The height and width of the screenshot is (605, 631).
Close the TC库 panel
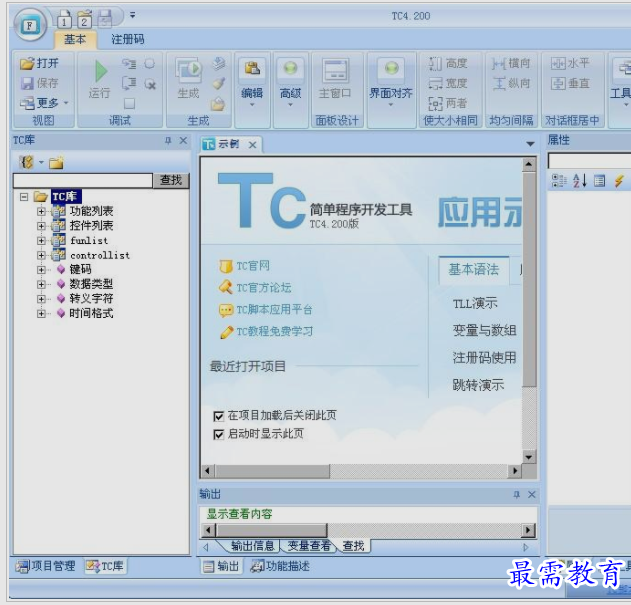click(183, 140)
